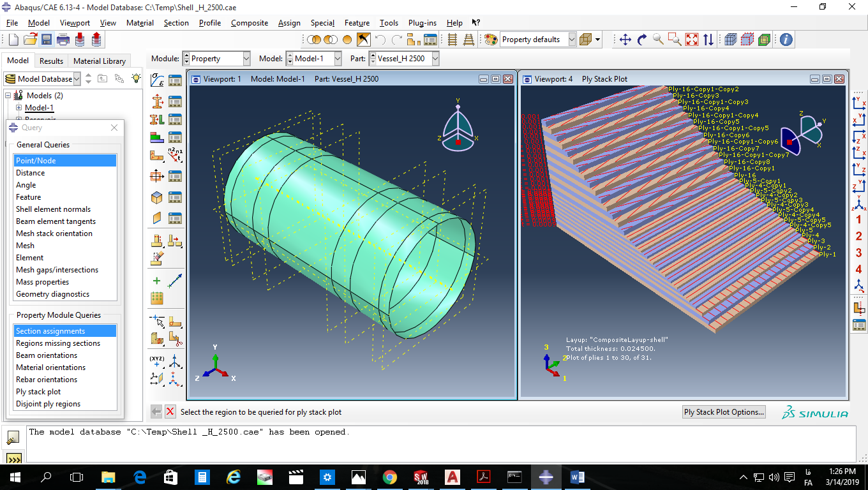Toggle the shaded render style green cube
Screen dimensions: 868x490
click(x=764, y=40)
